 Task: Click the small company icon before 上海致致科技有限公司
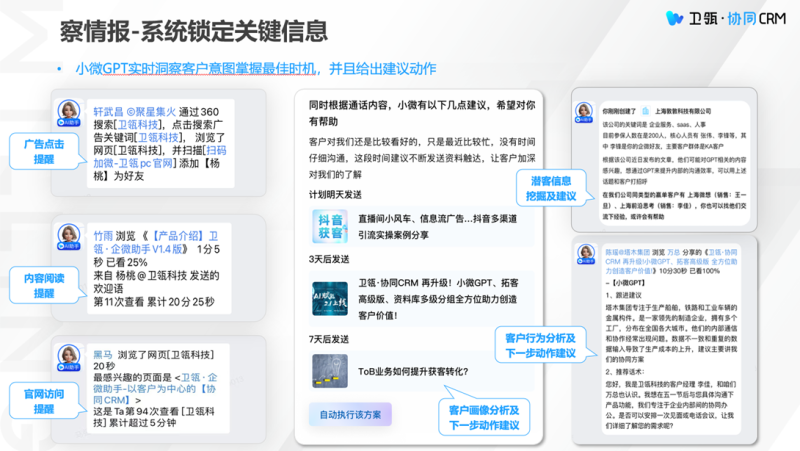point(643,111)
